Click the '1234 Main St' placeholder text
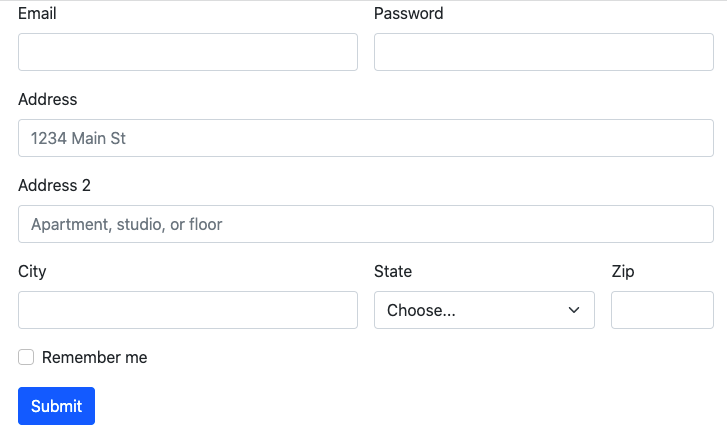The height and width of the screenshot is (441, 727). tap(79, 139)
